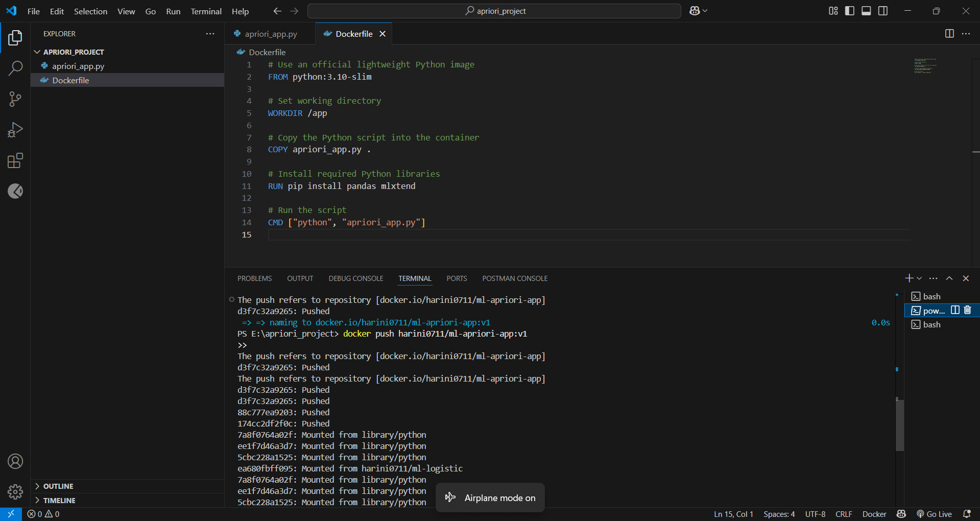Change line endings via CRLF

pyautogui.click(x=844, y=514)
